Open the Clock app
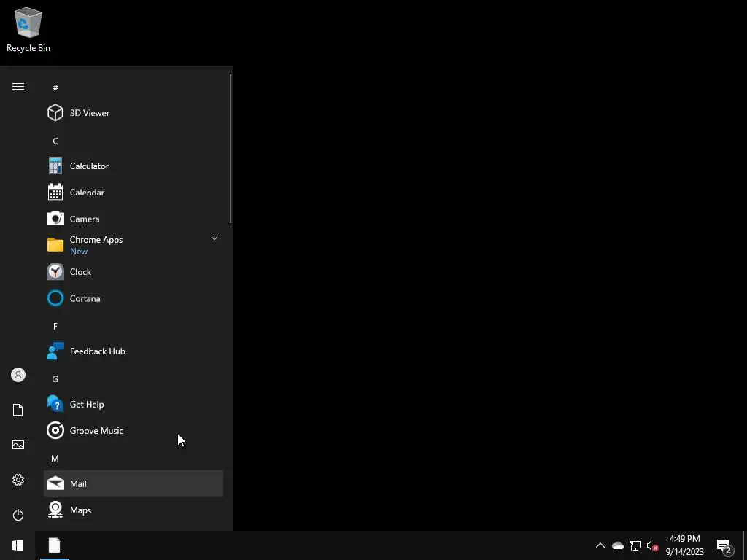Screen dimensions: 747x560 [x=133, y=272]
